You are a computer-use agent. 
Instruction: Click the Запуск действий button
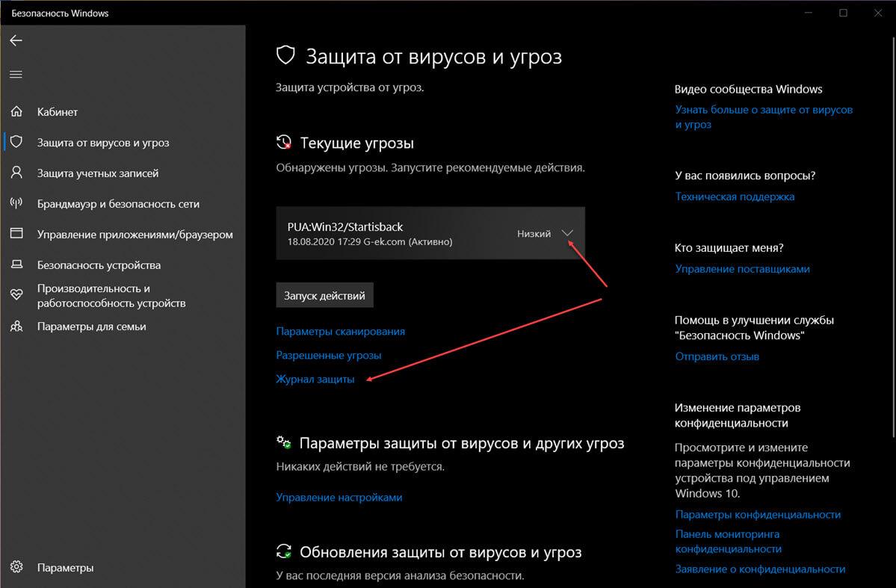324,295
